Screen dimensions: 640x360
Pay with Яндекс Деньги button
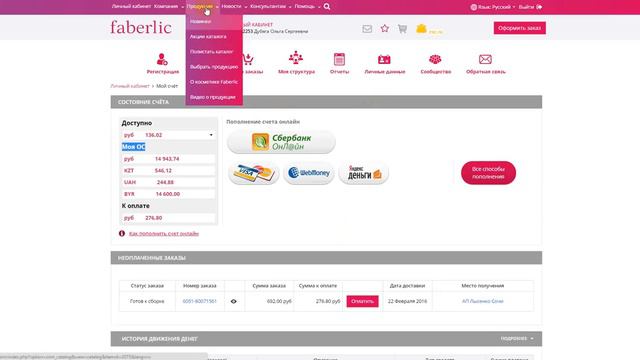tap(364, 173)
